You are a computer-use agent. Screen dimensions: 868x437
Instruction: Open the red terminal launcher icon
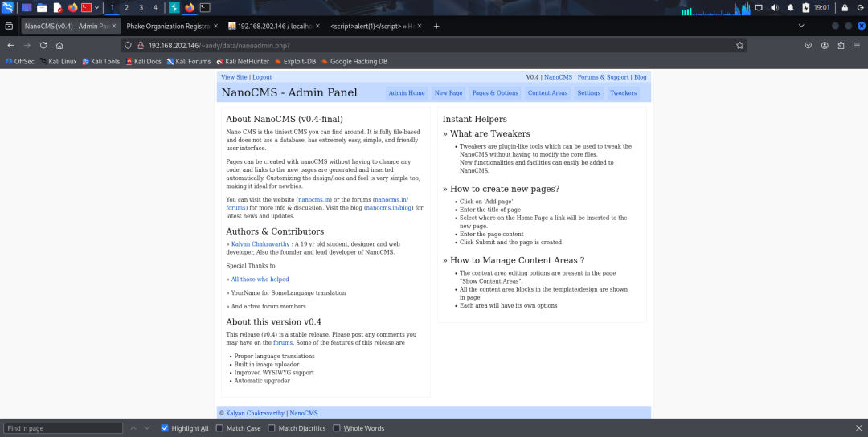pyautogui.click(x=86, y=8)
